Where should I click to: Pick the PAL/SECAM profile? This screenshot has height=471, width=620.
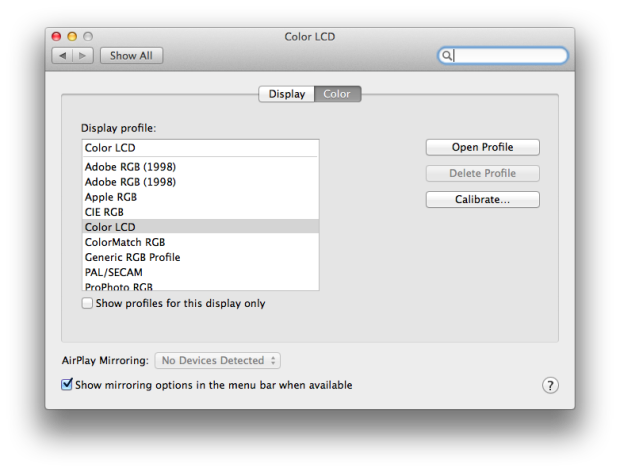200,272
